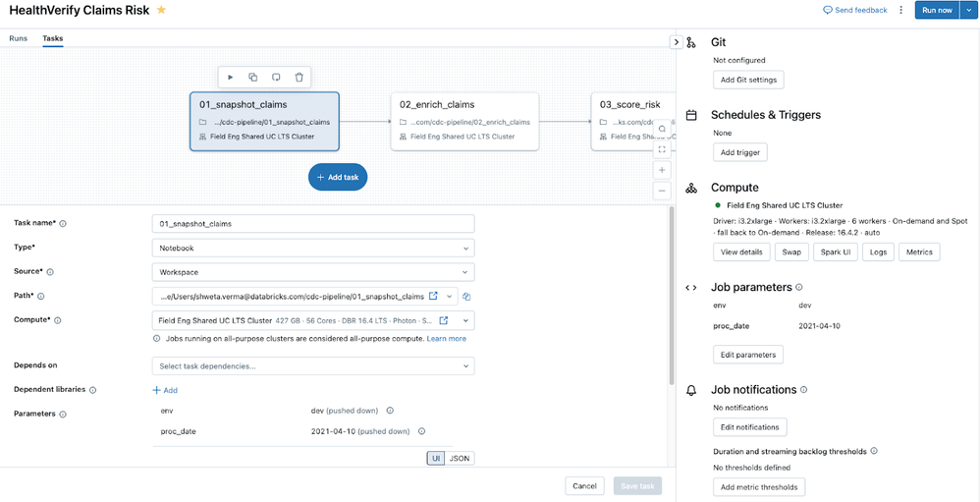
Task: Click the task form vertical scrollbar
Action: tap(672, 295)
